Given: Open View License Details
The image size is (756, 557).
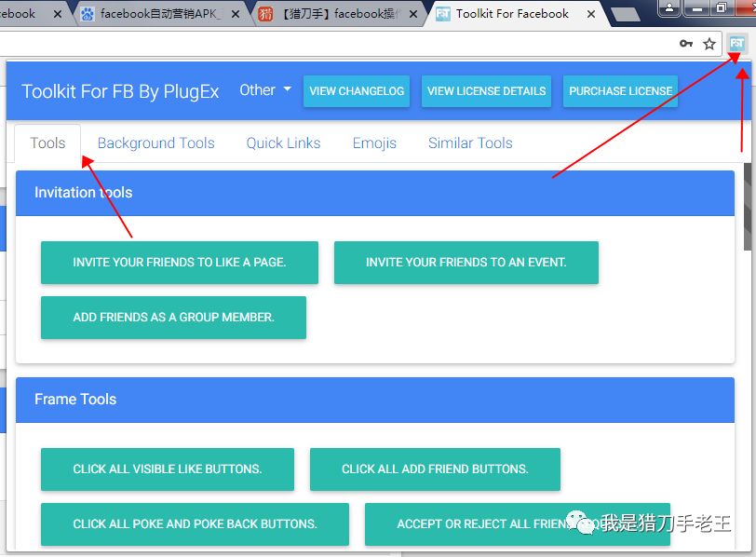Looking at the screenshot, I should pos(487,91).
